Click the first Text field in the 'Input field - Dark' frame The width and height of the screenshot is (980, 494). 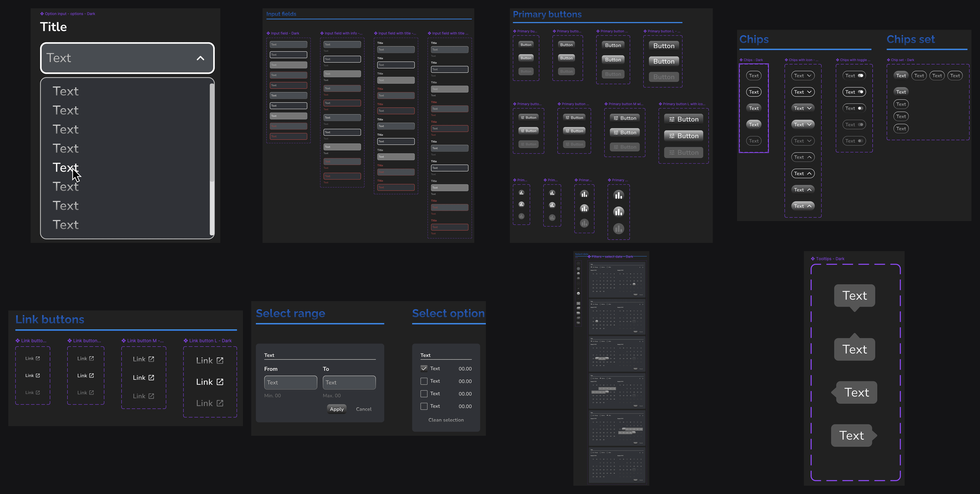[x=288, y=44]
